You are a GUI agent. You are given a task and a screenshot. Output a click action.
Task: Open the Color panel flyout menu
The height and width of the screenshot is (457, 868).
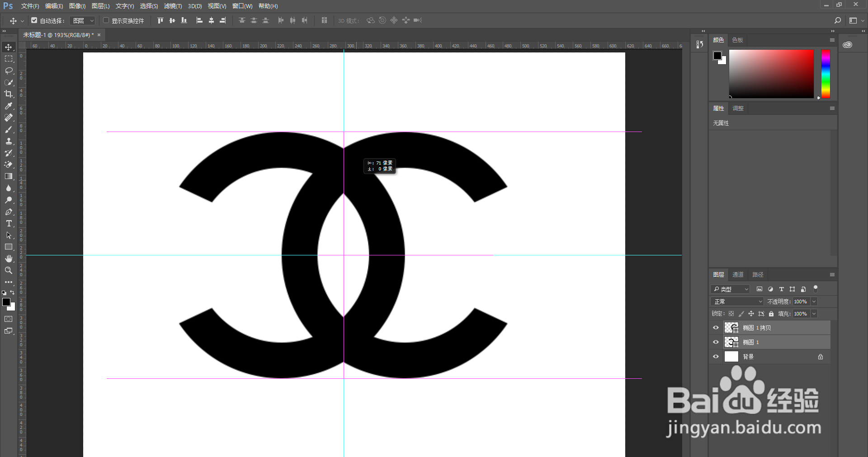point(832,40)
